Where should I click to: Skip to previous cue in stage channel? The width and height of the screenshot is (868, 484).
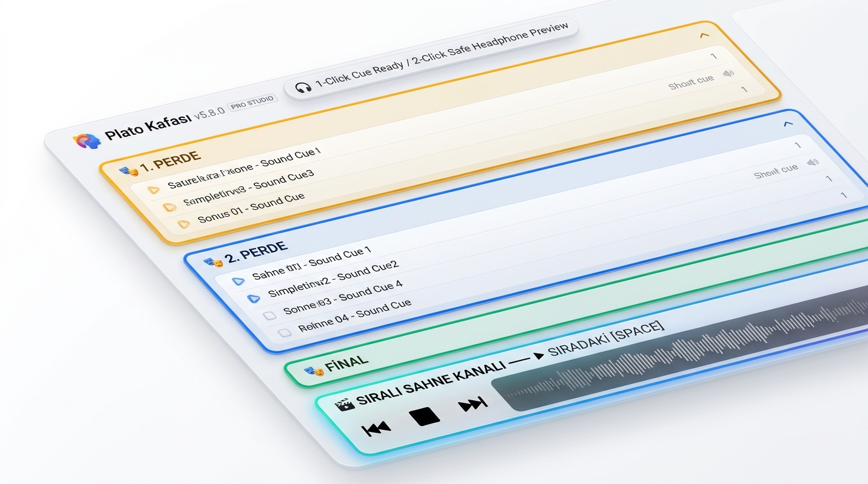[x=376, y=429]
